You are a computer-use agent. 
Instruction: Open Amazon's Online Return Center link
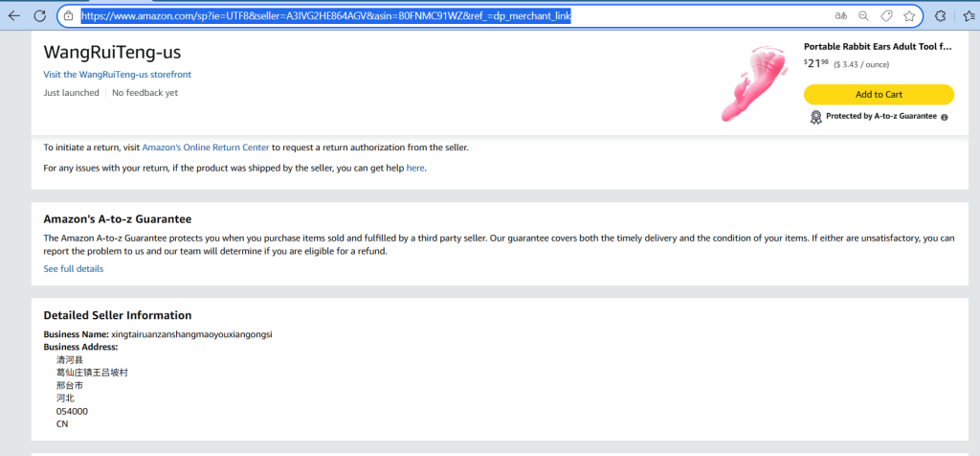click(x=205, y=148)
